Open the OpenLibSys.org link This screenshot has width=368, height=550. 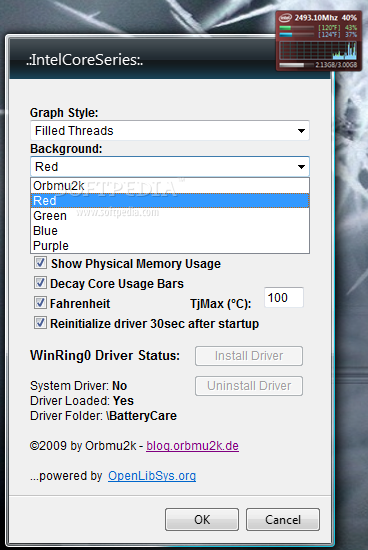(x=152, y=476)
